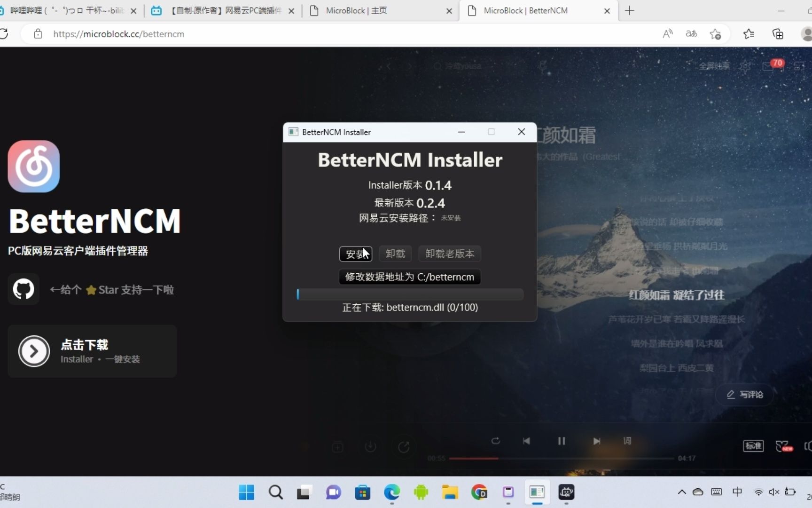Switch the 中 input method indicator
The image size is (812, 508).
(737, 492)
